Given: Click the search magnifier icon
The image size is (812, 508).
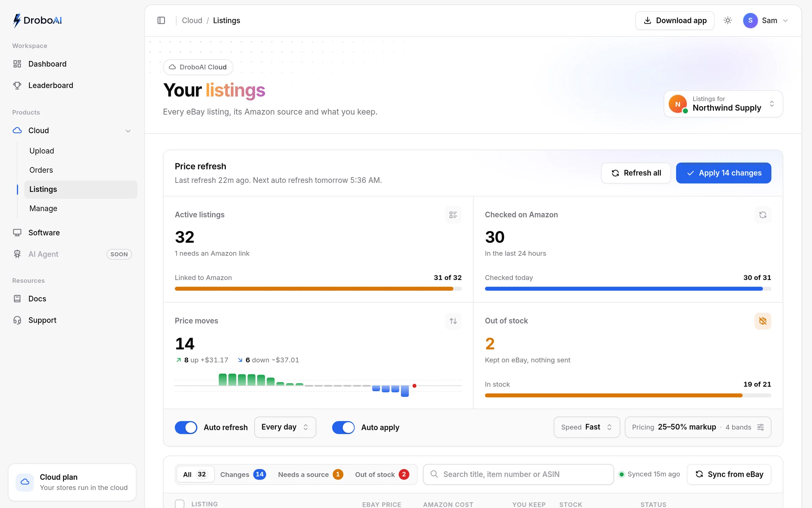Looking at the screenshot, I should pyautogui.click(x=434, y=474).
